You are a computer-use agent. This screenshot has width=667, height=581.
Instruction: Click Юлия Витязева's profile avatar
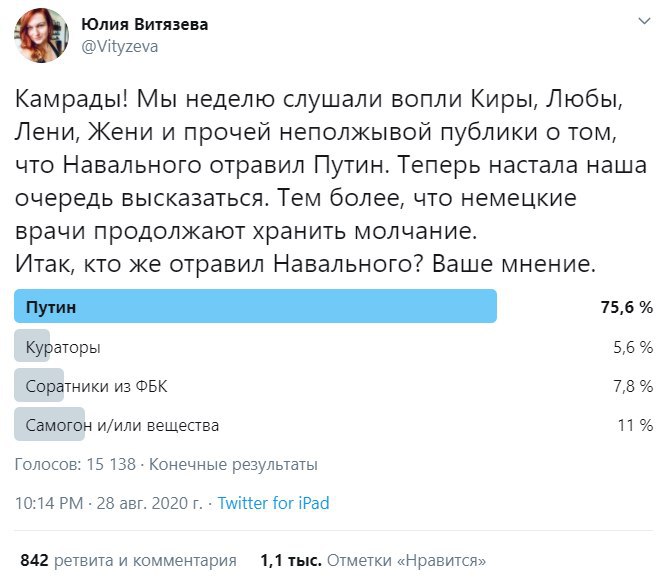tap(41, 35)
